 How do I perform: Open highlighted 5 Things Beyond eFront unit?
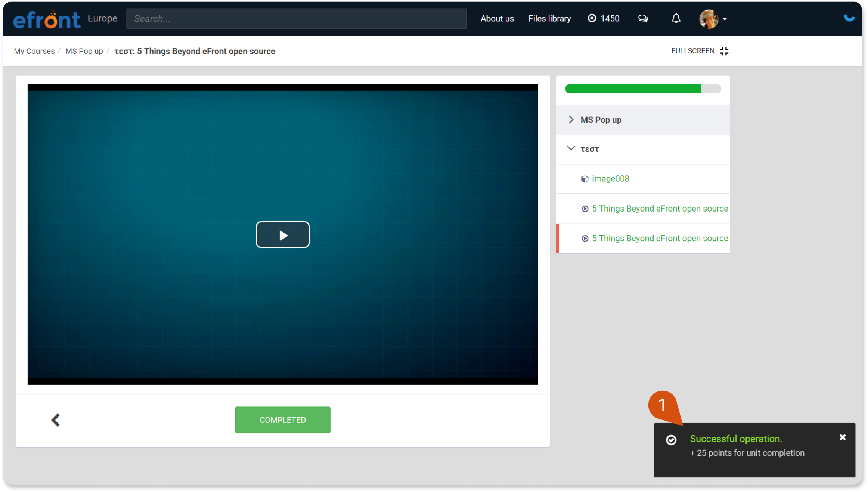(x=660, y=238)
